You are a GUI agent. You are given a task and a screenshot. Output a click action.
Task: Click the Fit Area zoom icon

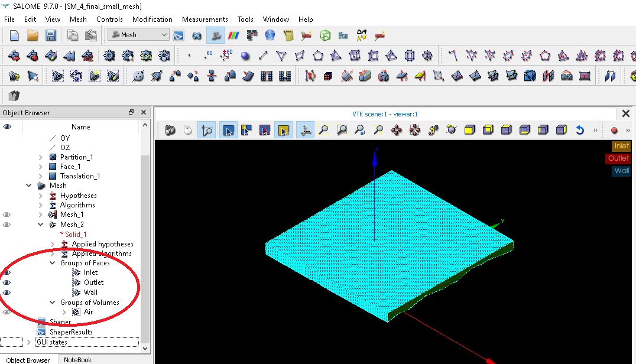click(x=342, y=130)
